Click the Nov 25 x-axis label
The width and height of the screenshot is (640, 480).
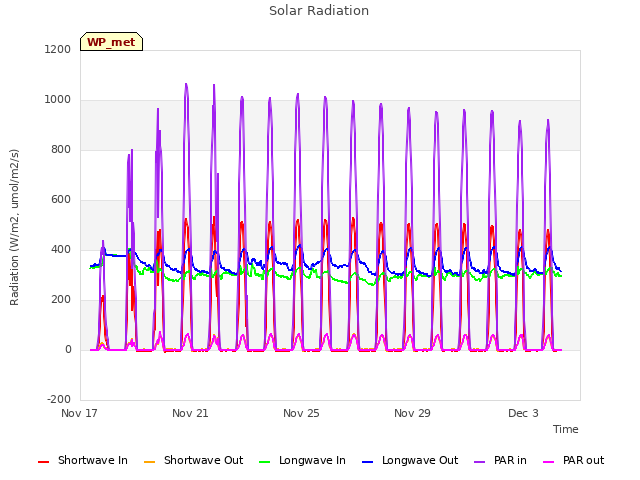301,413
